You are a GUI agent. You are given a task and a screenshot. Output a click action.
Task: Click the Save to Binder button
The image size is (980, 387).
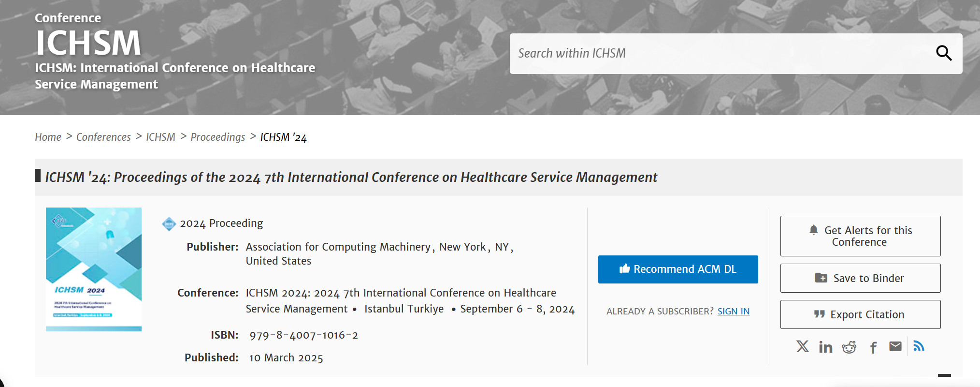coord(860,278)
